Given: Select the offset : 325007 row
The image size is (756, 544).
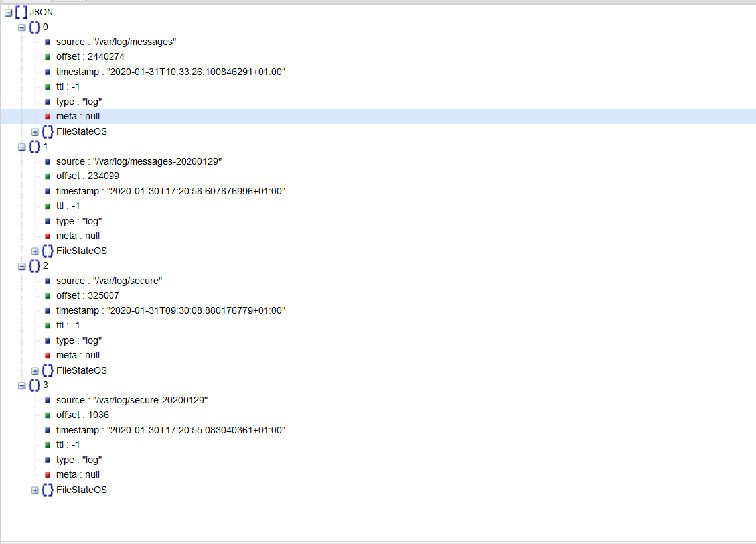Looking at the screenshot, I should pyautogui.click(x=88, y=295).
